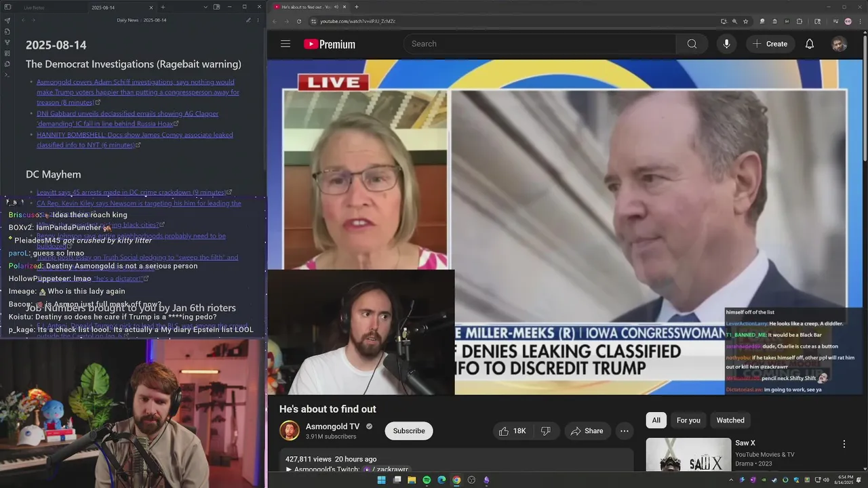Toggle the notes app right sidebar panel
The width and height of the screenshot is (868, 488).
(x=216, y=7)
